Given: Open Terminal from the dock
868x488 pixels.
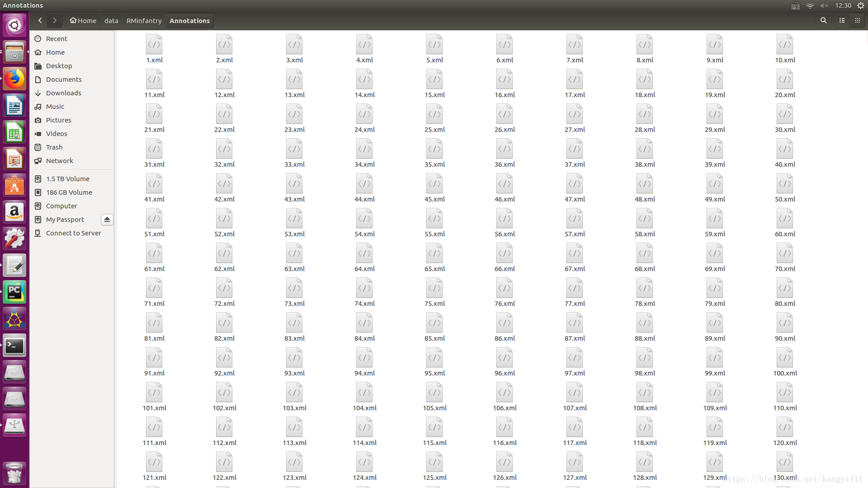Looking at the screenshot, I should 14,346.
